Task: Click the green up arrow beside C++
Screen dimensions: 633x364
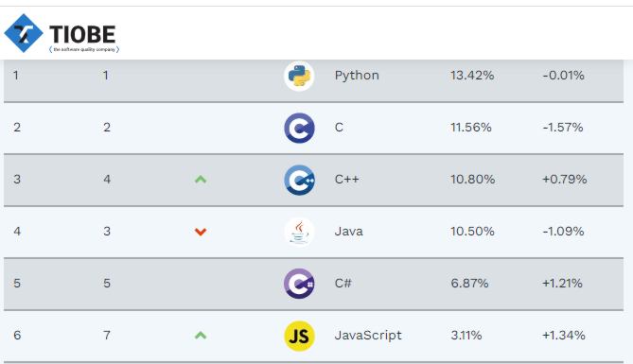Action: [201, 180]
